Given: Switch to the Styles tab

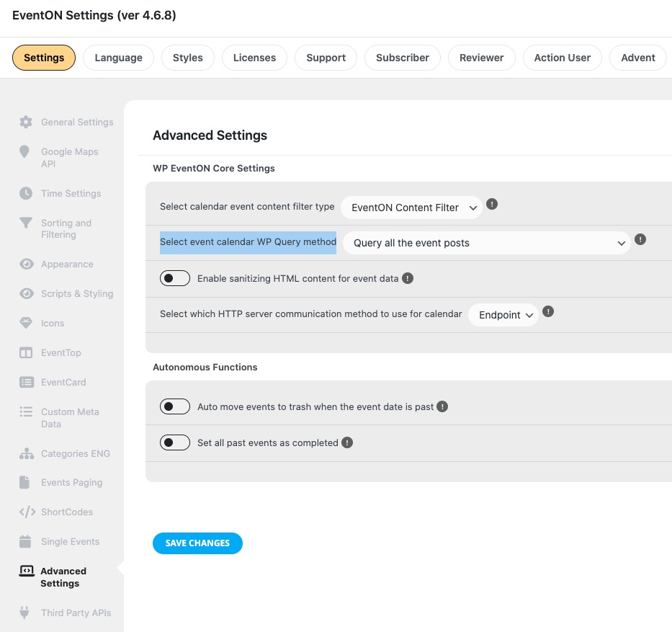Looking at the screenshot, I should [x=188, y=58].
